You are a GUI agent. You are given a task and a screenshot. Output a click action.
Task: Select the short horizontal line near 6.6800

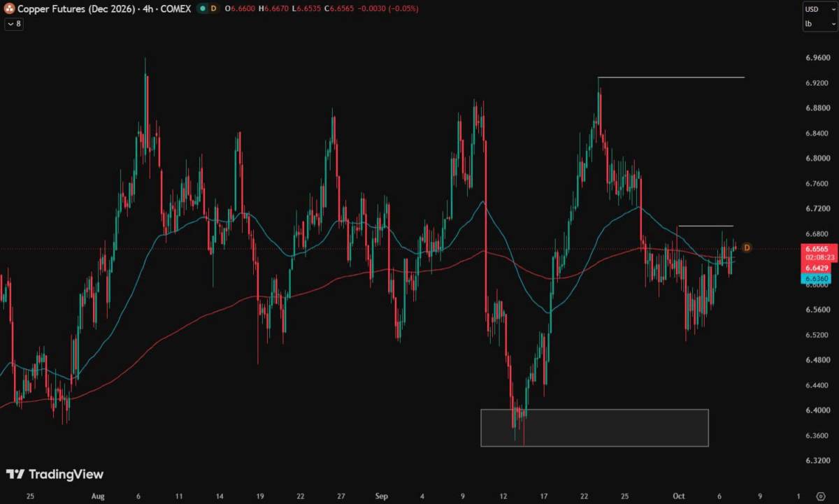point(705,226)
